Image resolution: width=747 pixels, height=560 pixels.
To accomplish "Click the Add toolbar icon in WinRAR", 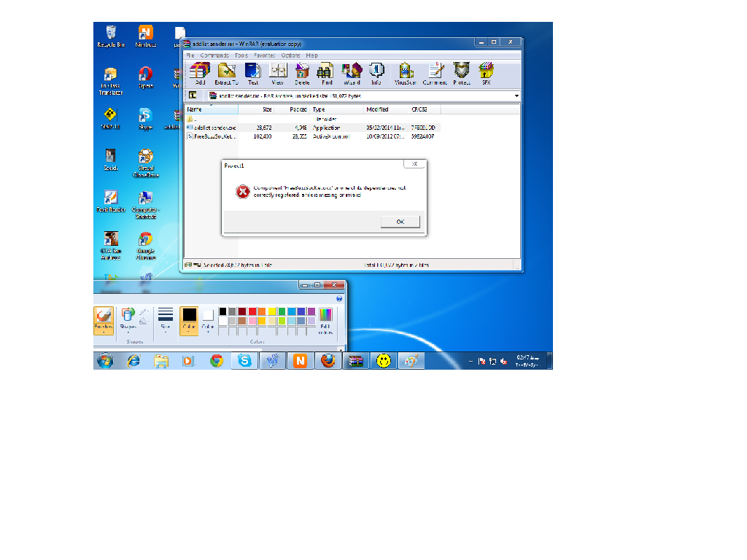I will tap(200, 74).
